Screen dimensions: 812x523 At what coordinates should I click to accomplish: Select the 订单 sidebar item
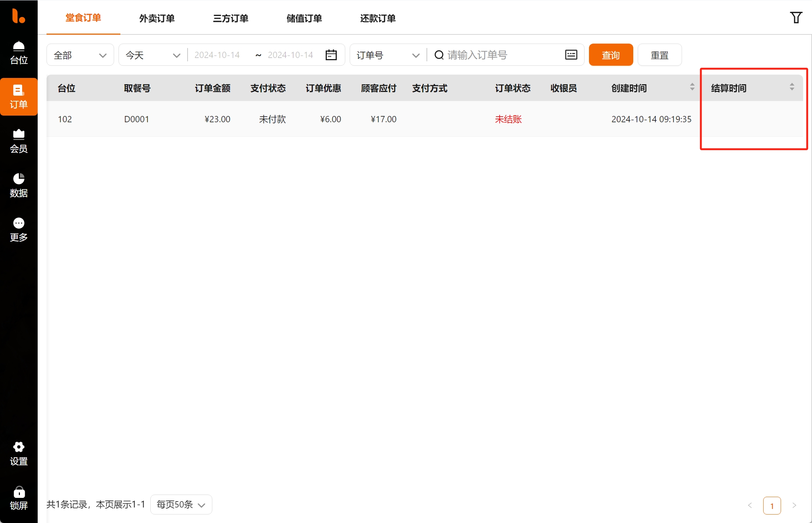pos(18,97)
